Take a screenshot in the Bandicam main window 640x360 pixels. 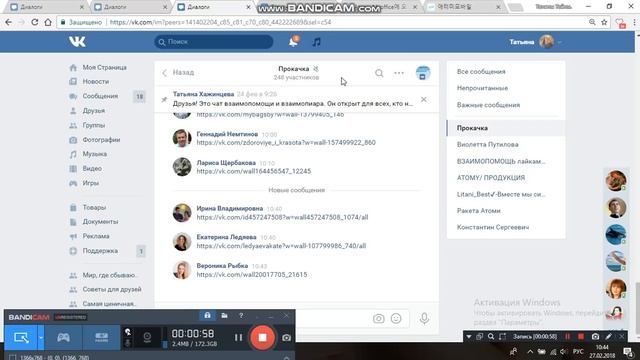(287, 338)
